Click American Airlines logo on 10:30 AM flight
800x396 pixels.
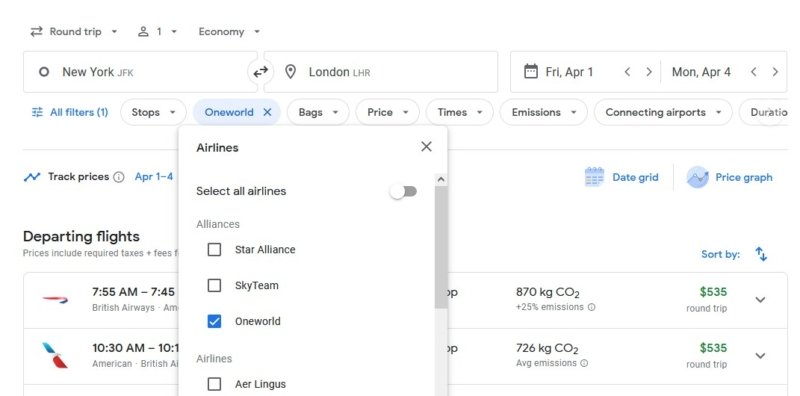pos(55,355)
